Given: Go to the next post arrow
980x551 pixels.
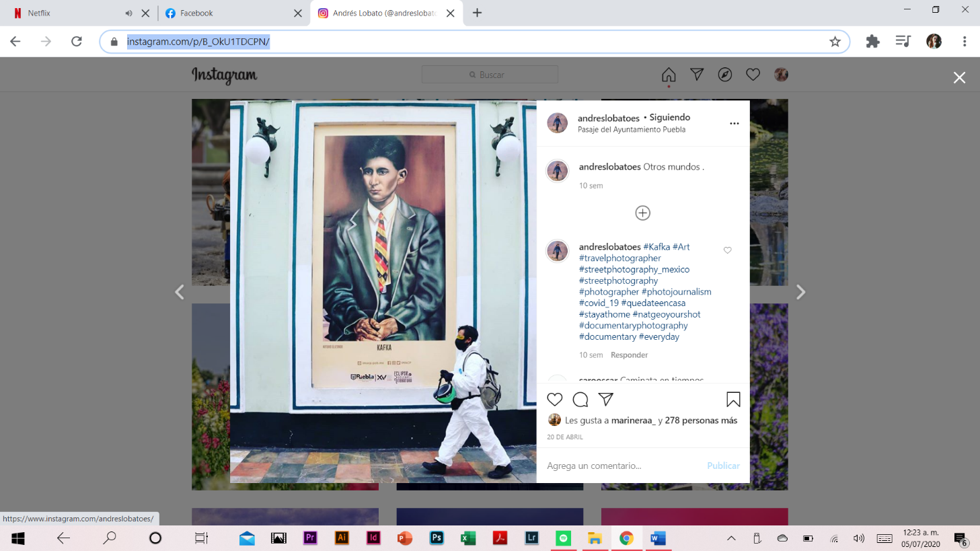Looking at the screenshot, I should [x=800, y=292].
